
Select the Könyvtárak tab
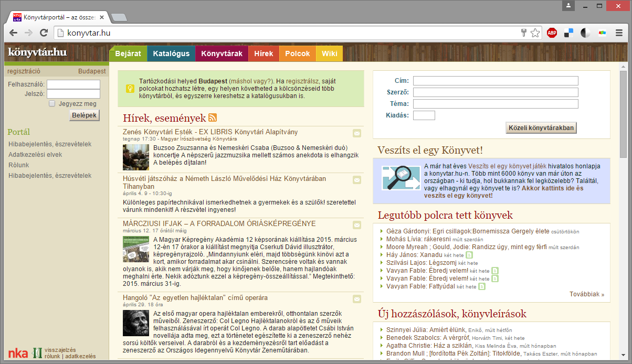(222, 53)
